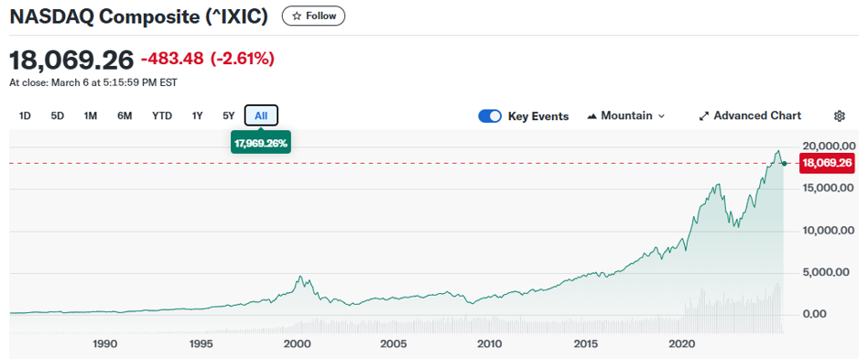
Task: Select the 5D time range
Action: 58,115
